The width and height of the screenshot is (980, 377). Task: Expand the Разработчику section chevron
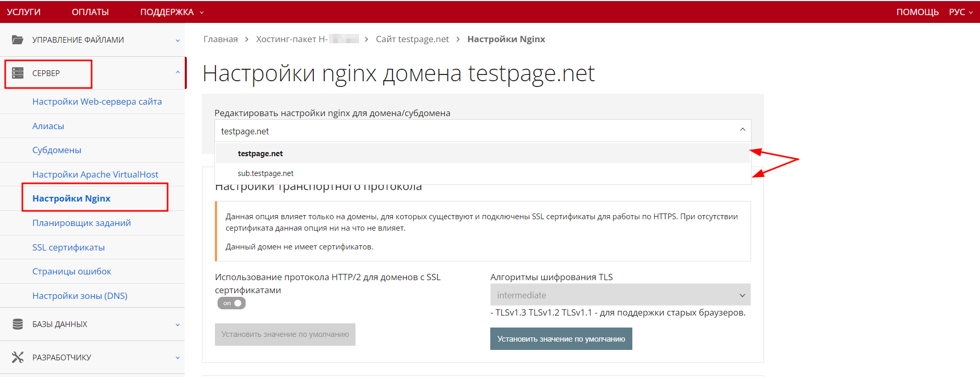tap(177, 358)
